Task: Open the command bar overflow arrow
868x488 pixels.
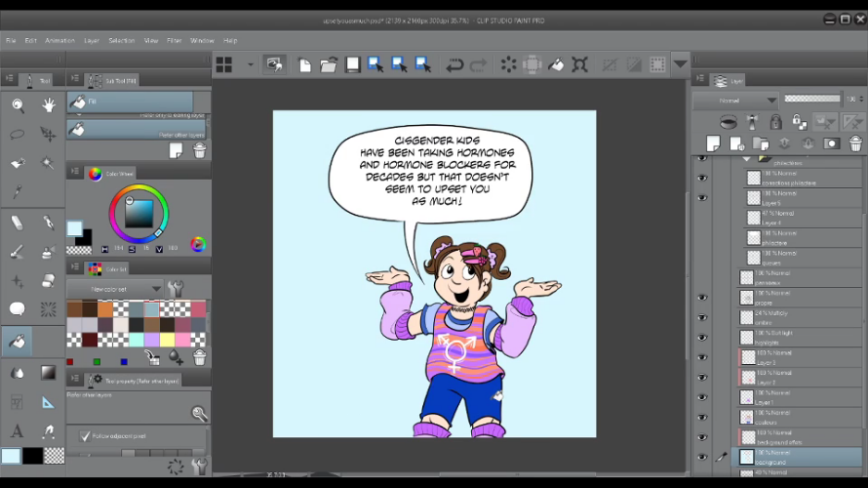Action: pos(681,63)
